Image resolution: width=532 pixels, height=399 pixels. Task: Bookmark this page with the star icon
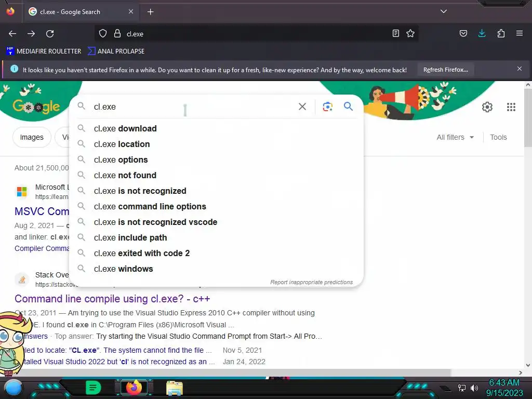(x=410, y=33)
